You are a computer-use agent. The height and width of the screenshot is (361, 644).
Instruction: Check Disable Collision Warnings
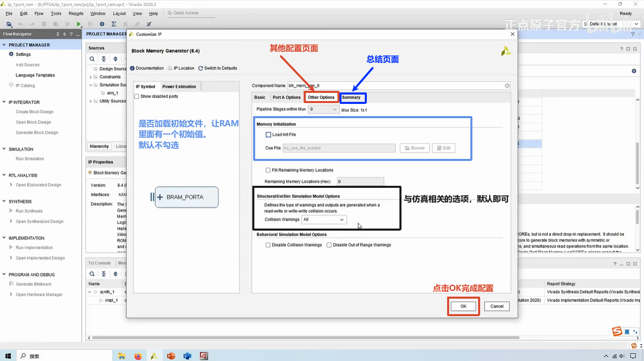click(268, 245)
